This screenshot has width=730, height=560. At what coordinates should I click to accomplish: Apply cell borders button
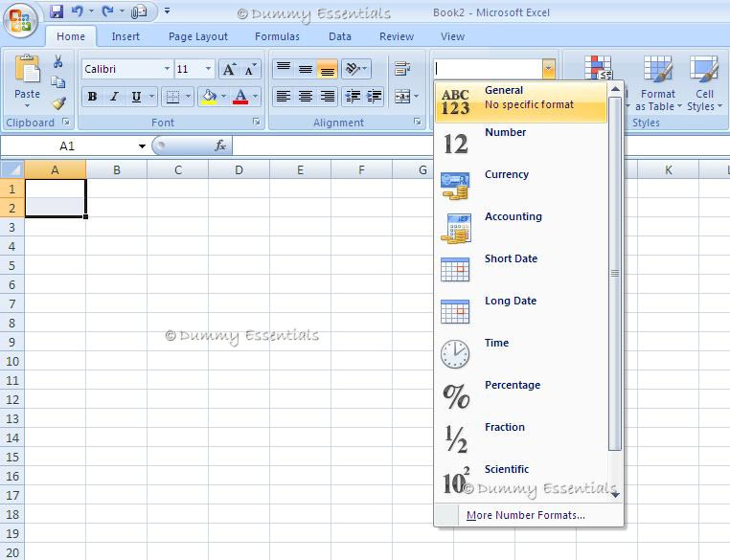coord(172,97)
